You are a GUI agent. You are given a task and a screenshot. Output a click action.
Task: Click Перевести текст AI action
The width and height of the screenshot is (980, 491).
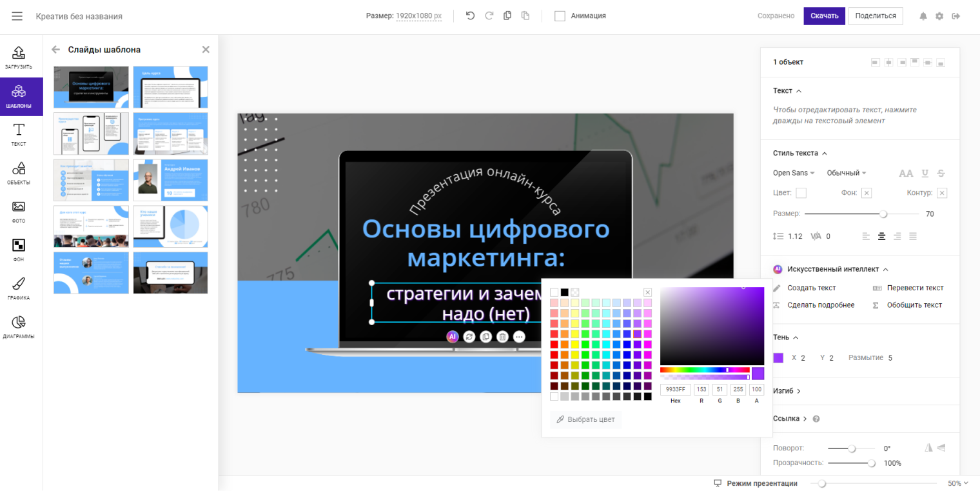[x=908, y=288]
